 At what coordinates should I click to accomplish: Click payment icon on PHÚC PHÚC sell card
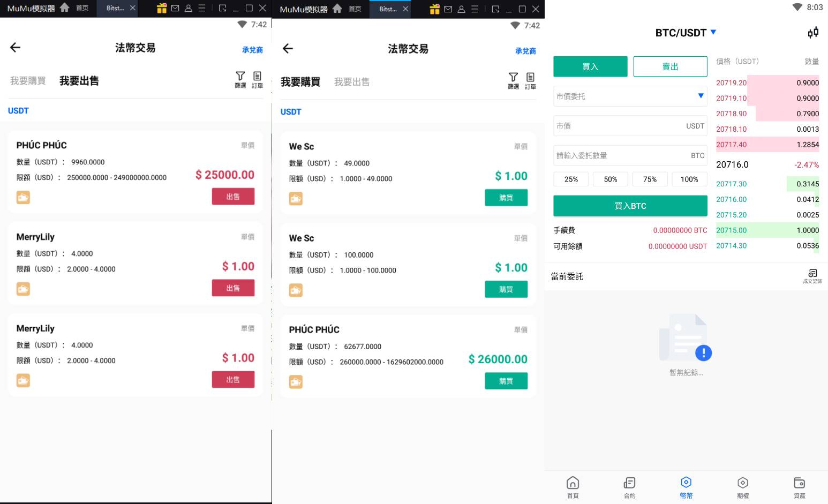[23, 198]
